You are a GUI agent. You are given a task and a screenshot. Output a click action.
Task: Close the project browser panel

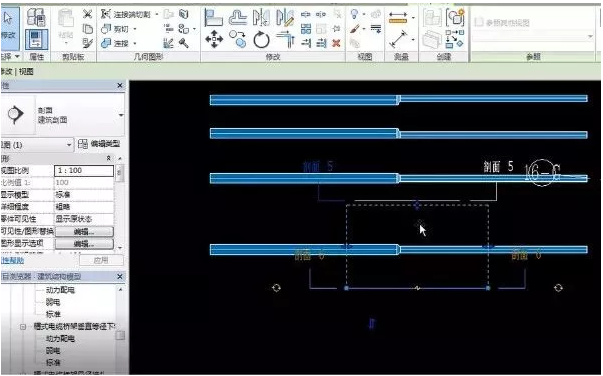[120, 276]
